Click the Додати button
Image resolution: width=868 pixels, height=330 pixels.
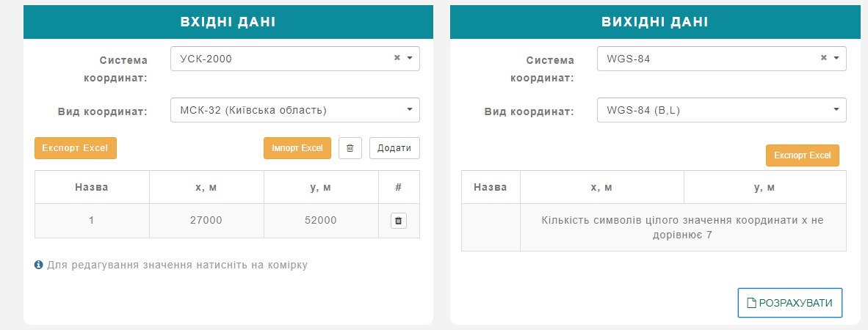(394, 148)
